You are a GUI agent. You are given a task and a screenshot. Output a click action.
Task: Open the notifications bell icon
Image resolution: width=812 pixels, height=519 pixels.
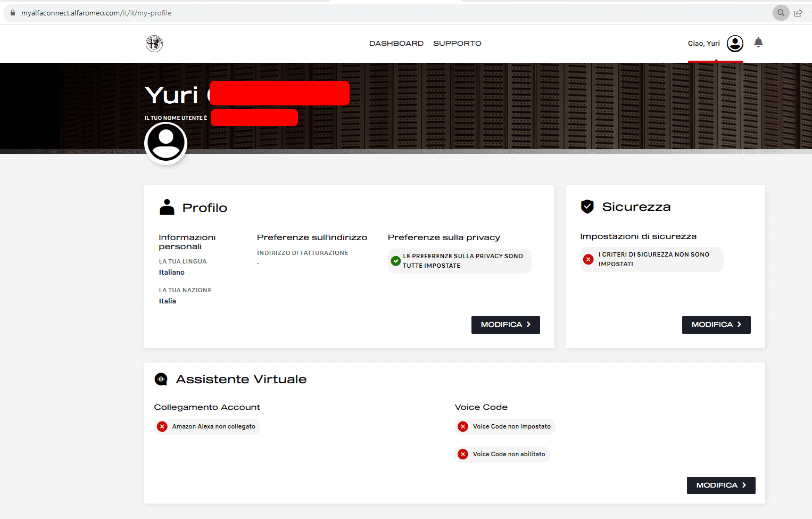coord(758,43)
